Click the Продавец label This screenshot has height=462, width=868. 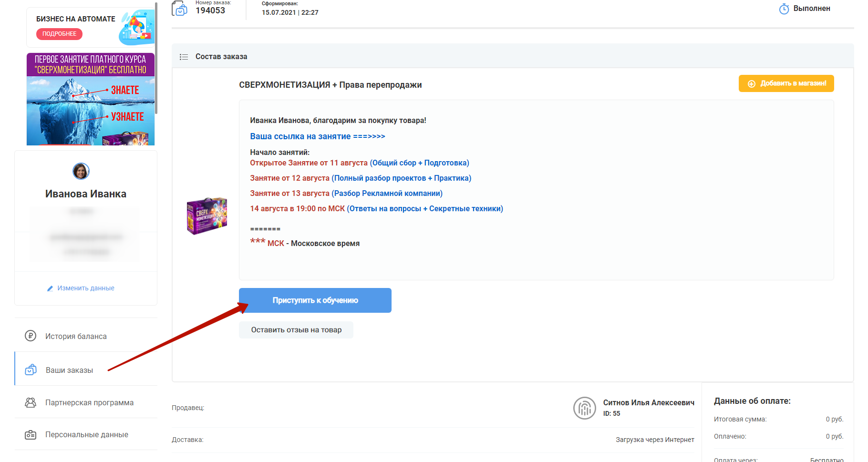coord(188,408)
